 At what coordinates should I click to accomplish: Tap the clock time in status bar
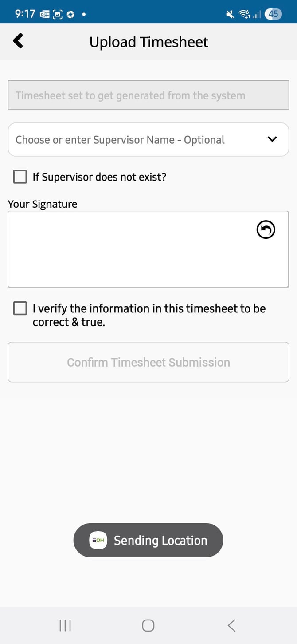pyautogui.click(x=25, y=14)
